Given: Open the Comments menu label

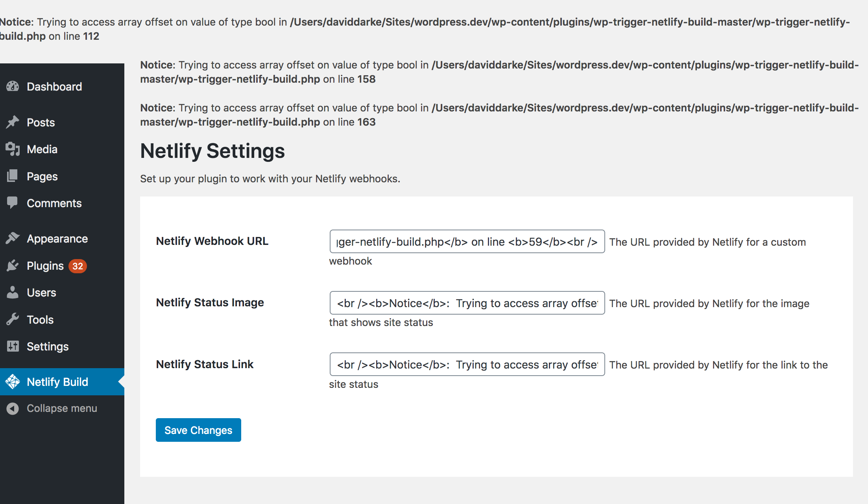Looking at the screenshot, I should coord(54,203).
